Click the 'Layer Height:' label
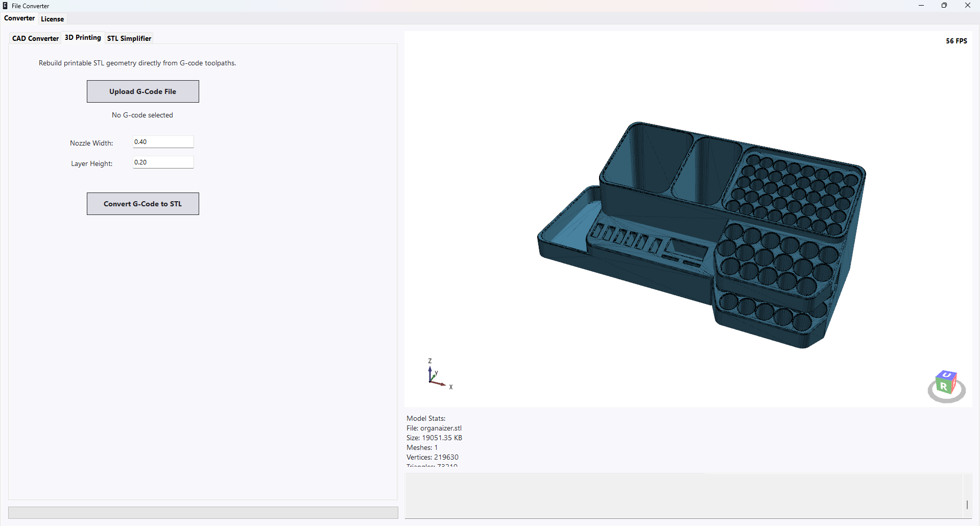This screenshot has width=980, height=526. 92,163
